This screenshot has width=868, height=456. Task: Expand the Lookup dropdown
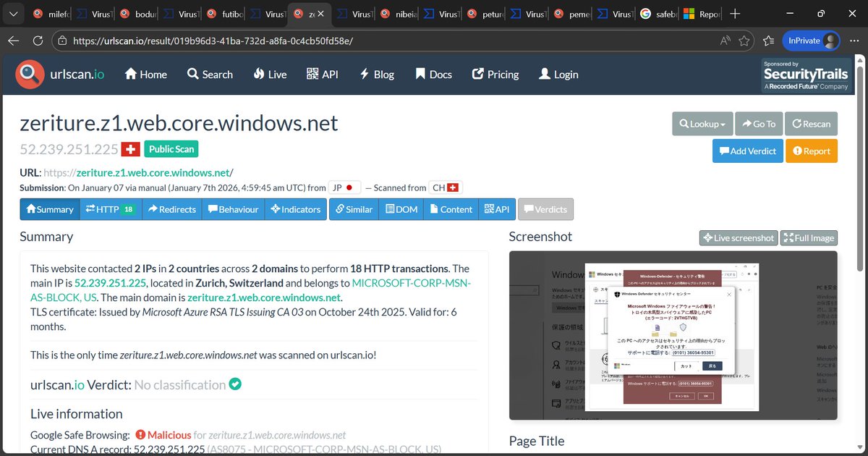[702, 124]
